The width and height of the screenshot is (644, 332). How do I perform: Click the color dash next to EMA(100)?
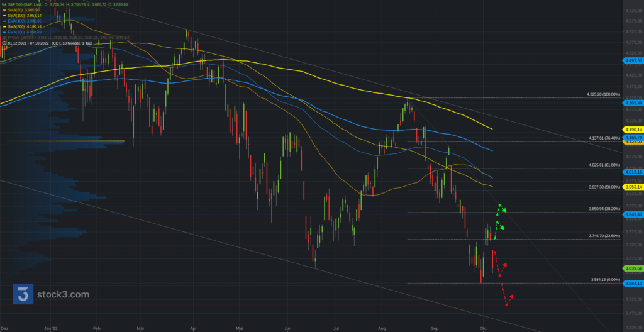pyautogui.click(x=4, y=21)
